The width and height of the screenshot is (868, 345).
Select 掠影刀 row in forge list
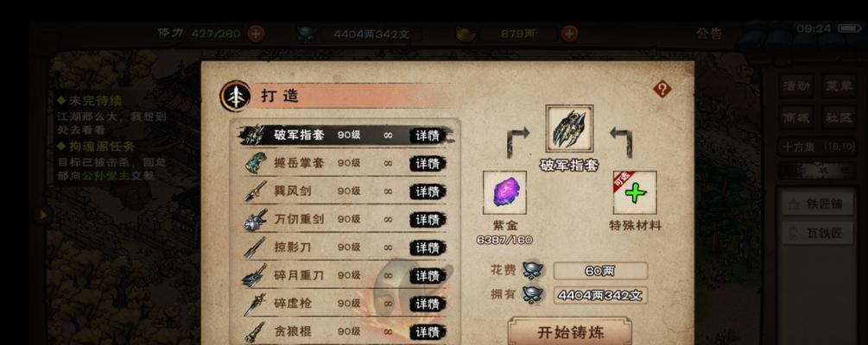tap(345, 248)
